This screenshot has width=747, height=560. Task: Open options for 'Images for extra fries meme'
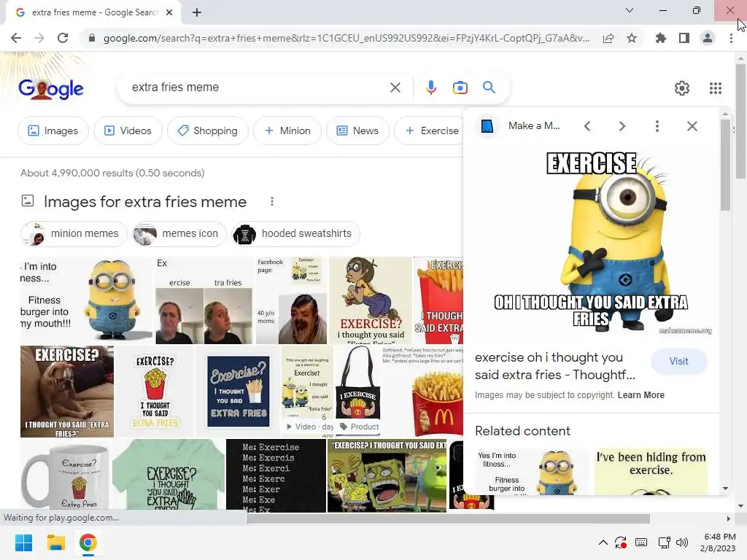click(x=272, y=201)
